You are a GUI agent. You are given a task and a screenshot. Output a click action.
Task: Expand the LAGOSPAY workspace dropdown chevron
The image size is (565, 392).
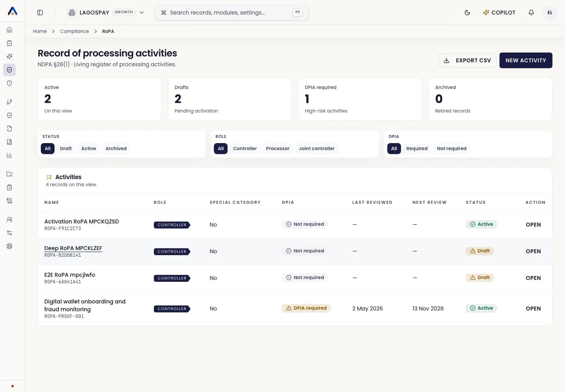[x=142, y=13]
